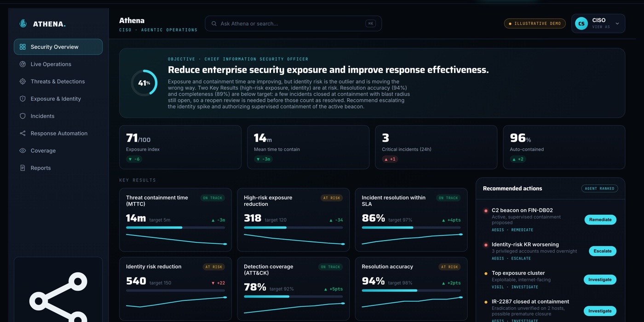
Task: Click the Detection coverage (ATT&CK) title
Action: (269, 270)
